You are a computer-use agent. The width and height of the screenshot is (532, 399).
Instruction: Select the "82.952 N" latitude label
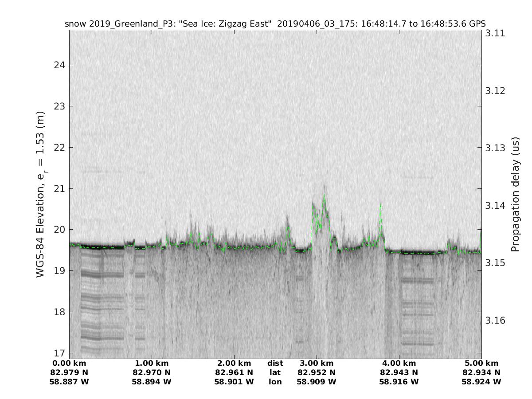pyautogui.click(x=317, y=372)
